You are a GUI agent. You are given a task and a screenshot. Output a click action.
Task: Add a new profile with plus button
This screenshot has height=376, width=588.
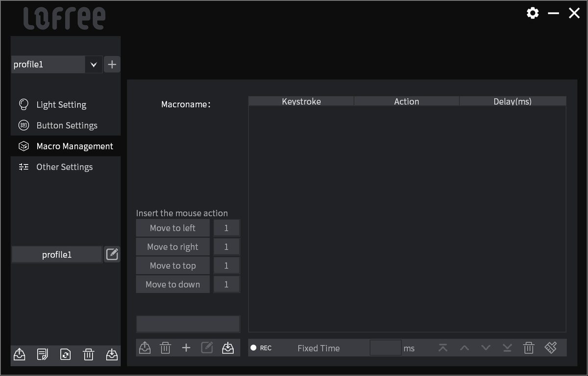(112, 64)
